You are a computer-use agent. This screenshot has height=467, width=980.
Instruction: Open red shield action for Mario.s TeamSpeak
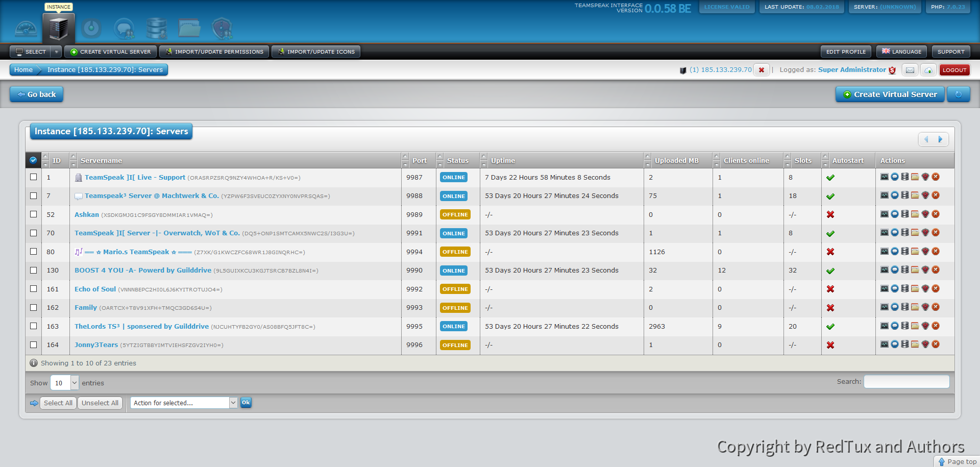point(925,252)
